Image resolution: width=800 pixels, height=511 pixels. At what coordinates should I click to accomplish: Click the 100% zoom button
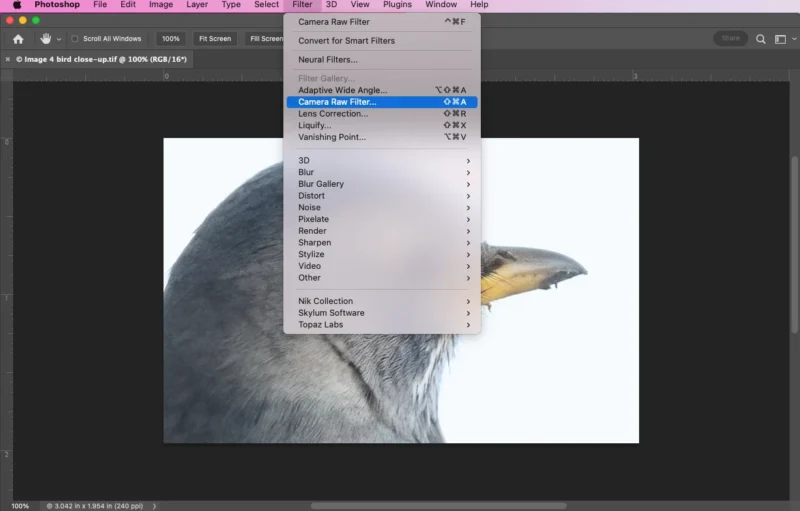click(x=171, y=39)
